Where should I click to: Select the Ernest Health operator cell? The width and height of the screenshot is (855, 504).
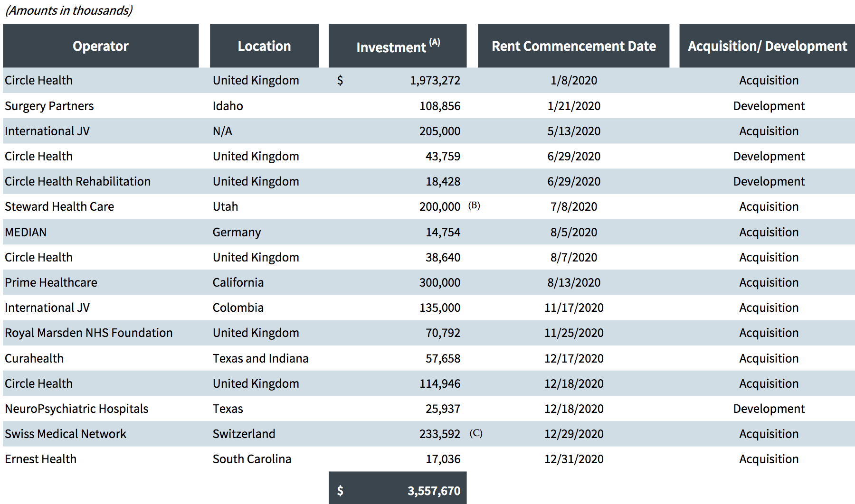[41, 459]
